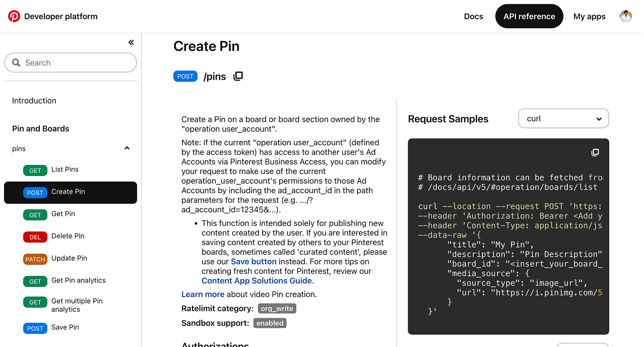Select Create Pin sidebar item
Viewport: 644px width, 347px height.
point(71,193)
